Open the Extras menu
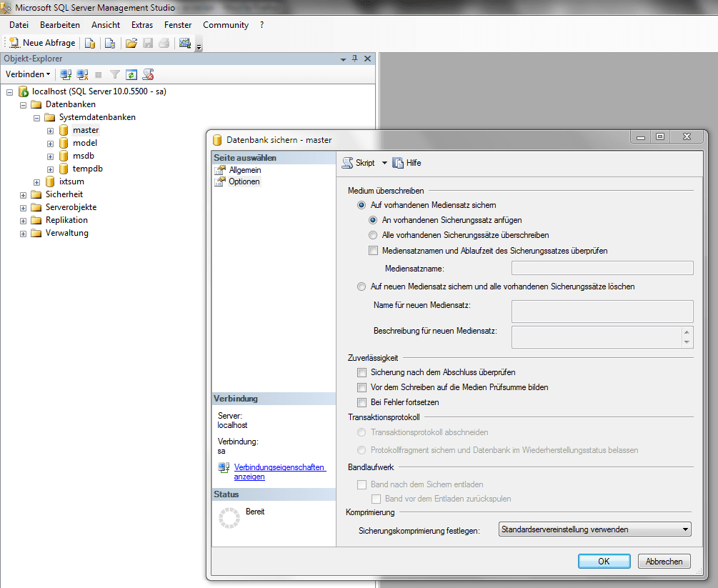This screenshot has height=588, width=718. (142, 25)
